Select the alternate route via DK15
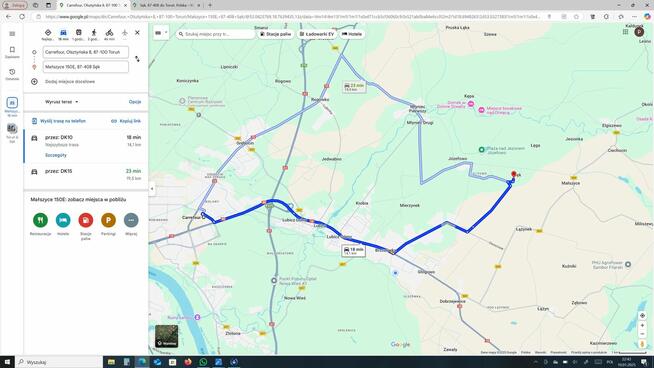This screenshot has width=654, height=368. point(86,174)
